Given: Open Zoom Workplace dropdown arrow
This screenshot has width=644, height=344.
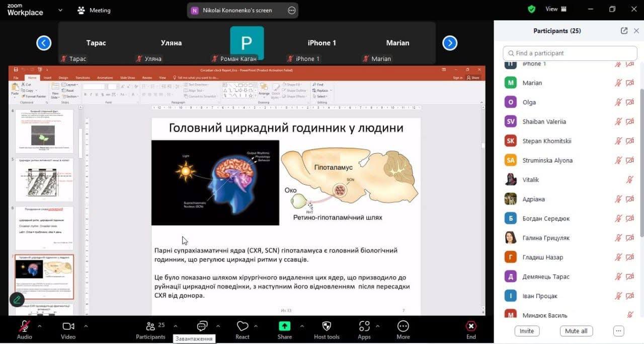Looking at the screenshot, I should 60,10.
